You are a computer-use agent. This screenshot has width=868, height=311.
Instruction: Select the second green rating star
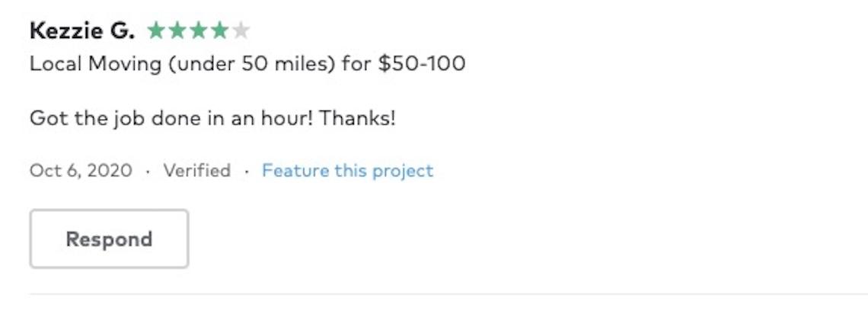(x=177, y=30)
